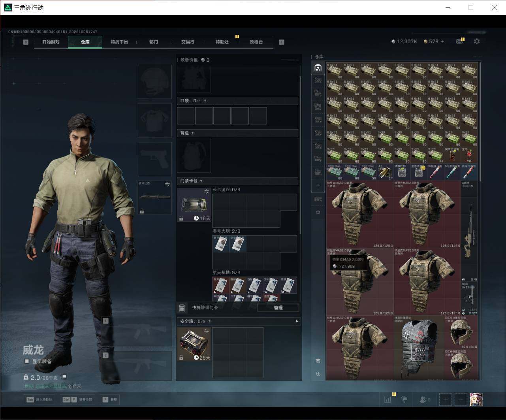
Task: Open the stats chart icon in bottom bar
Action: [387, 399]
